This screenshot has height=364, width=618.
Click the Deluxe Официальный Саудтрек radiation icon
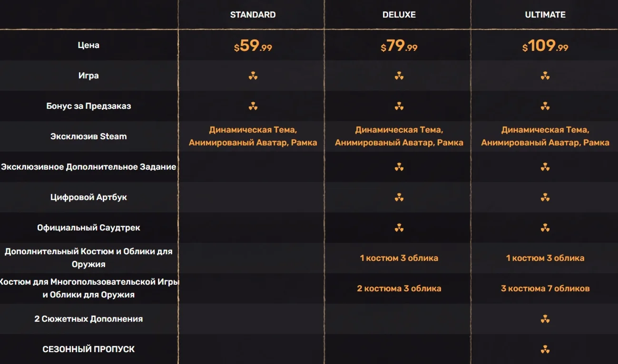click(399, 228)
